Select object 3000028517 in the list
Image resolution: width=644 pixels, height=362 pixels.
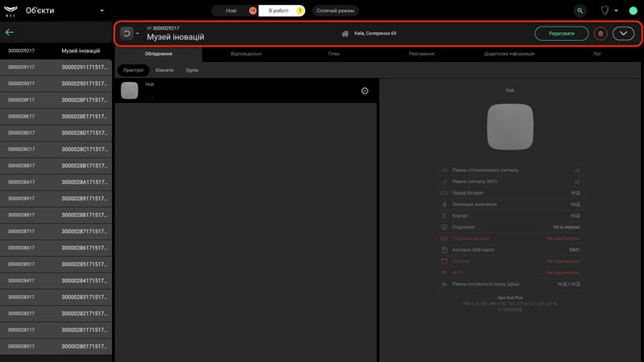pyautogui.click(x=56, y=265)
